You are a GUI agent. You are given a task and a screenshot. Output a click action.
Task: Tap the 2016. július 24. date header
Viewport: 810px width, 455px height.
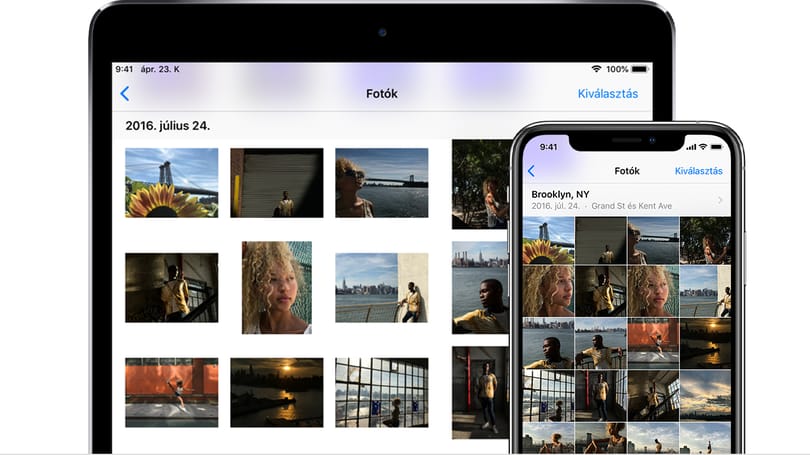[167, 125]
